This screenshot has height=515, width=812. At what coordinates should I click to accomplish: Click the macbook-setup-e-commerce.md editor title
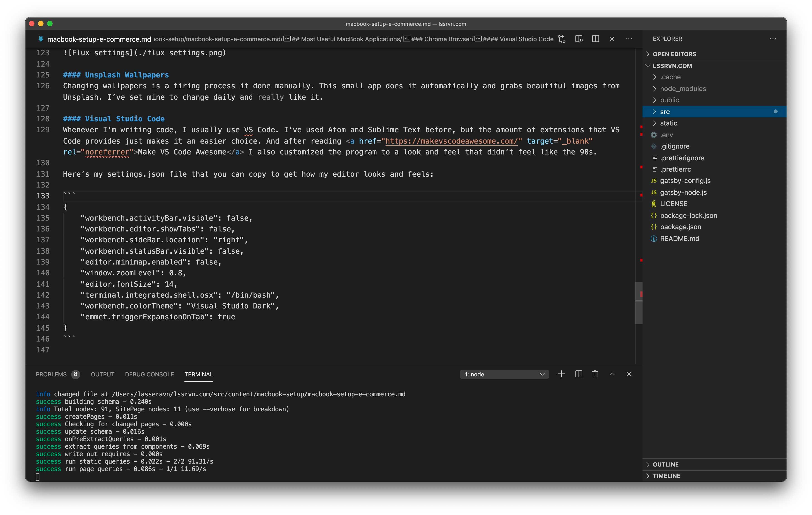click(x=99, y=39)
